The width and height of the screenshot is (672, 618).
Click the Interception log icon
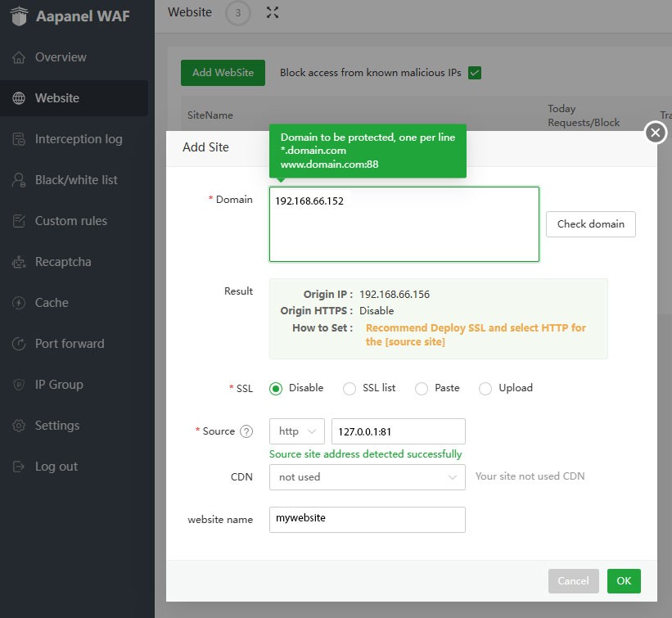pyautogui.click(x=19, y=139)
